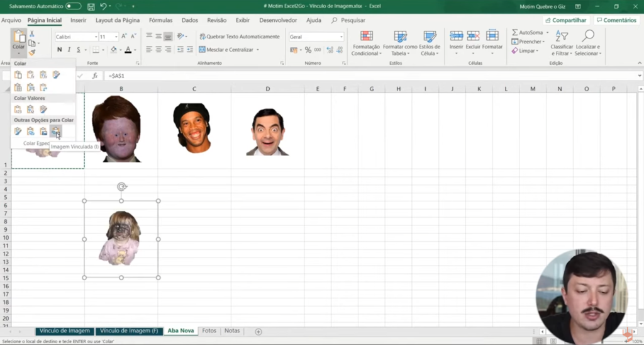
Task: Toggle Bold (N) formatting
Action: click(x=59, y=49)
